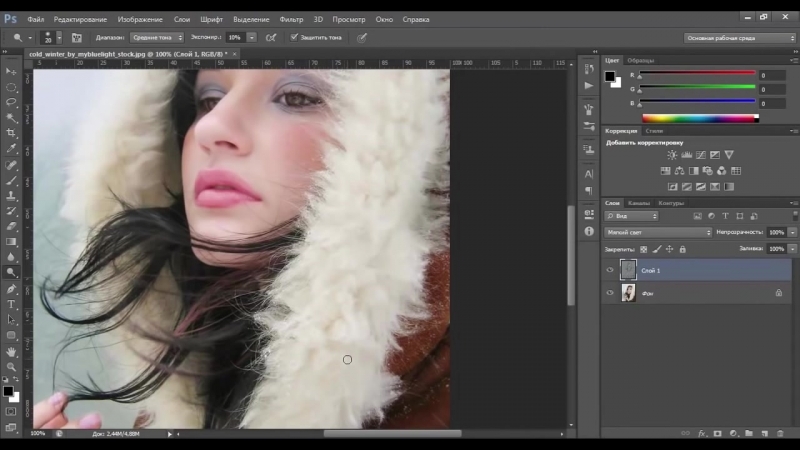Click the foreground color swatch in Color panel
800x450 pixels.
tap(610, 76)
